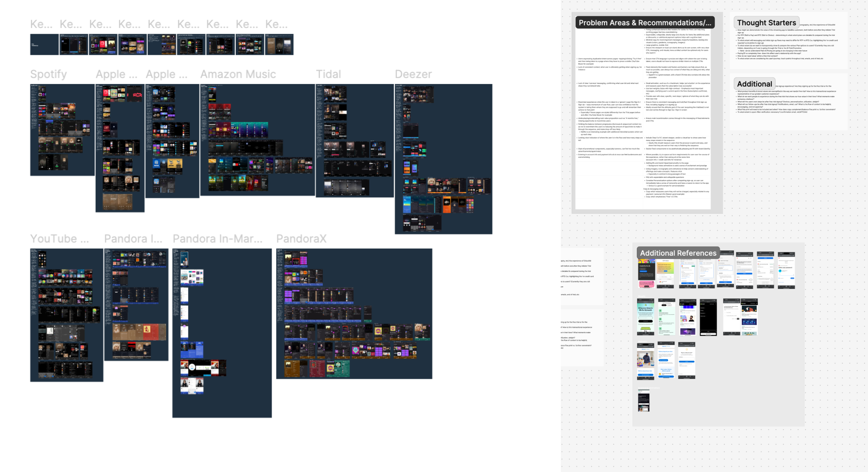
Task: Click inside the Amazon Music frame canvas
Action: click(257, 140)
